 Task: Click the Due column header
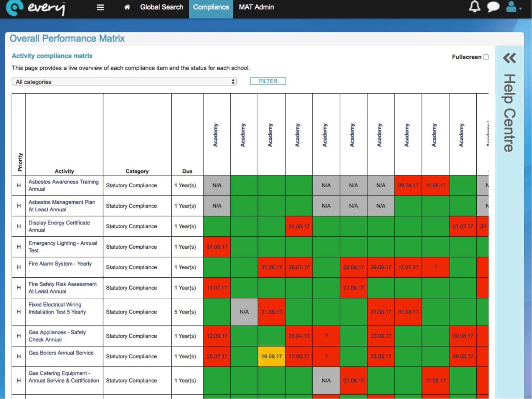click(x=187, y=171)
